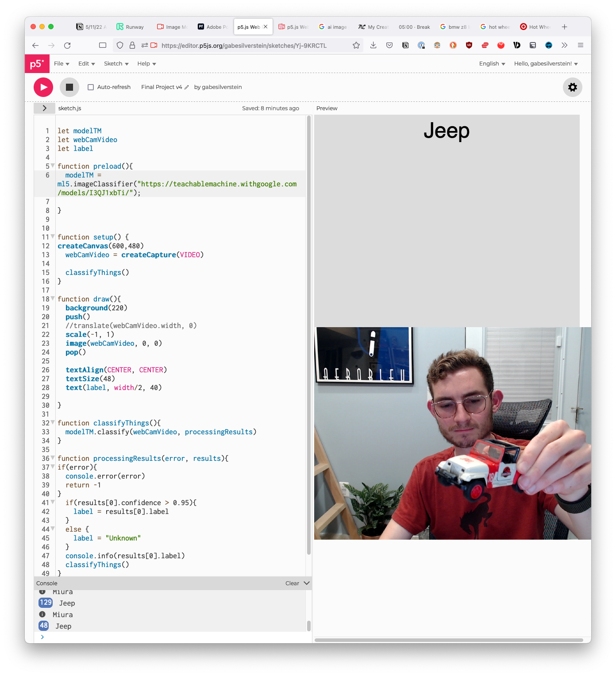
Task: Click the DuckDuckGo extension icon
Action: click(453, 45)
